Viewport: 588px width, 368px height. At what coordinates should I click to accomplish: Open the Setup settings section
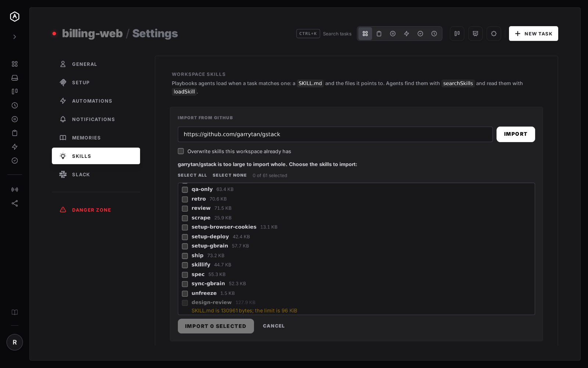click(x=96, y=82)
